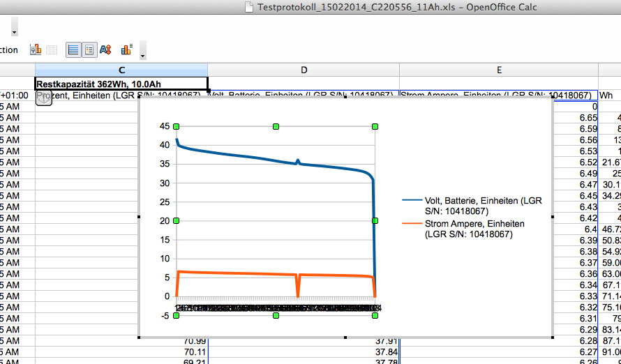Open the Chart Type dialog icon
Viewport: 621px width, 364px height.
point(35,50)
